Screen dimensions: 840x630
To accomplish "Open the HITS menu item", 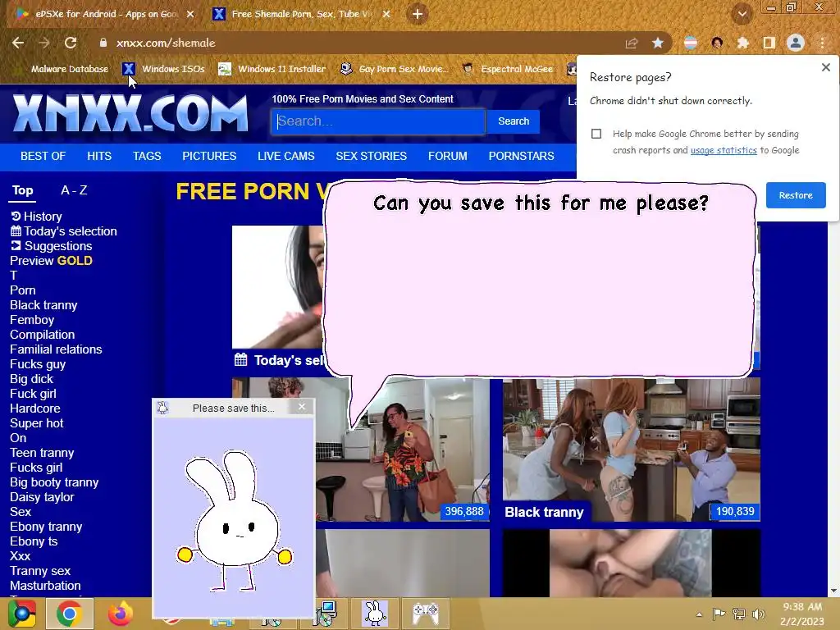I will point(99,156).
